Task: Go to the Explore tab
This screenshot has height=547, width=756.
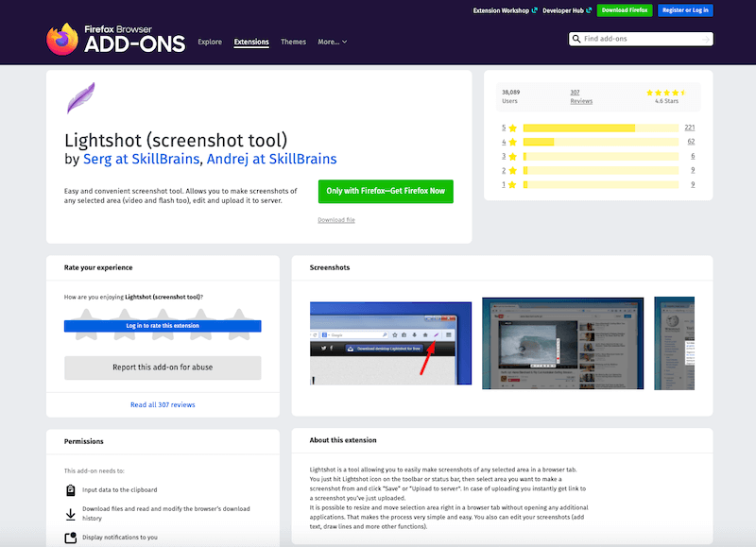Action: [210, 42]
